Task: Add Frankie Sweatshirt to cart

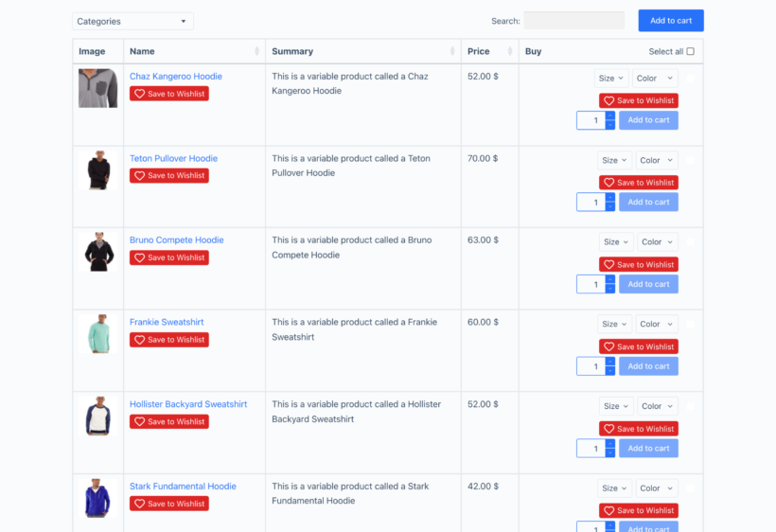Action: pos(648,366)
